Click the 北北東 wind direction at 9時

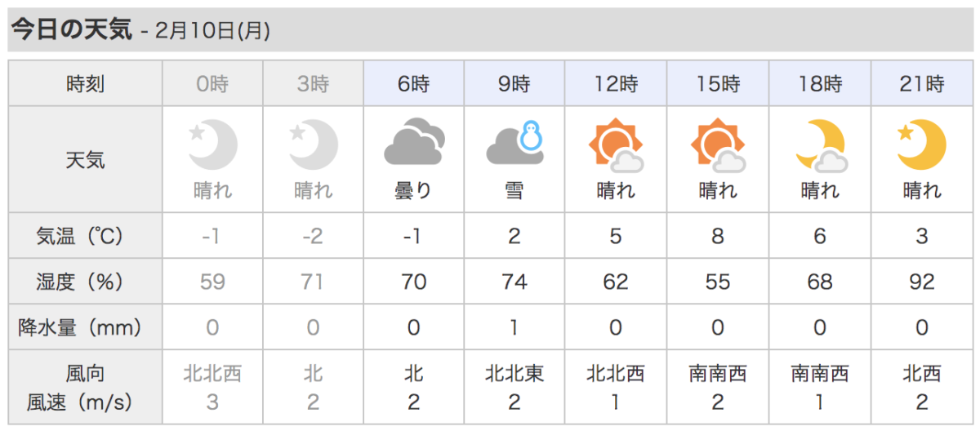515,374
